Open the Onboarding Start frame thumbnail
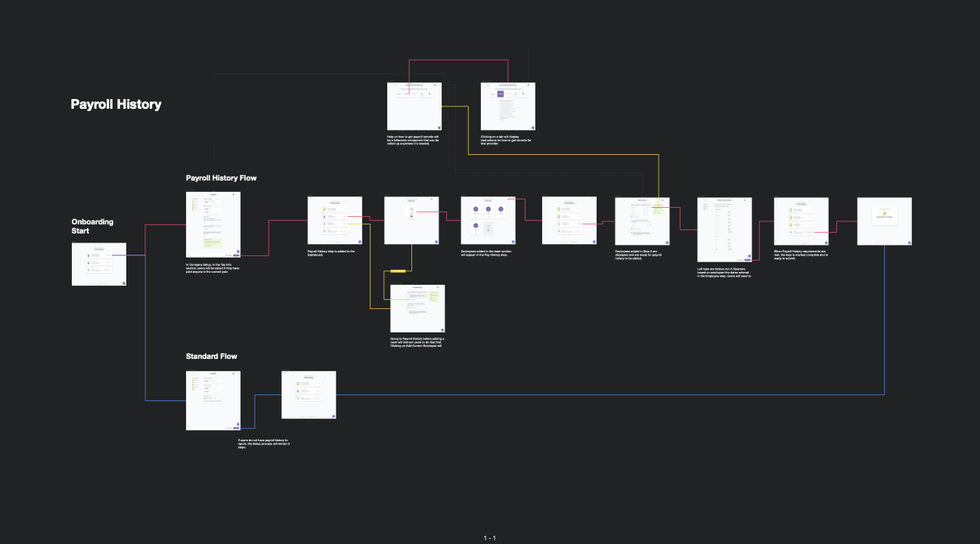Viewport: 980px width, 544px height. (x=99, y=264)
